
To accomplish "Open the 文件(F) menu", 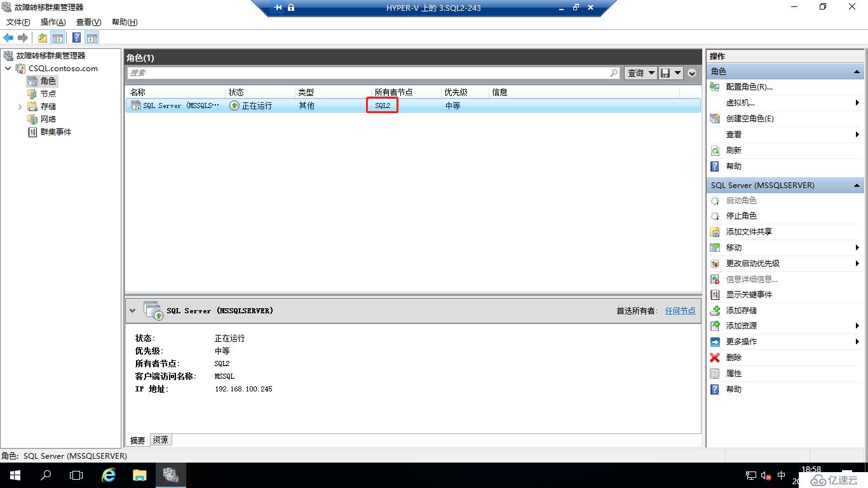I will pyautogui.click(x=18, y=22).
